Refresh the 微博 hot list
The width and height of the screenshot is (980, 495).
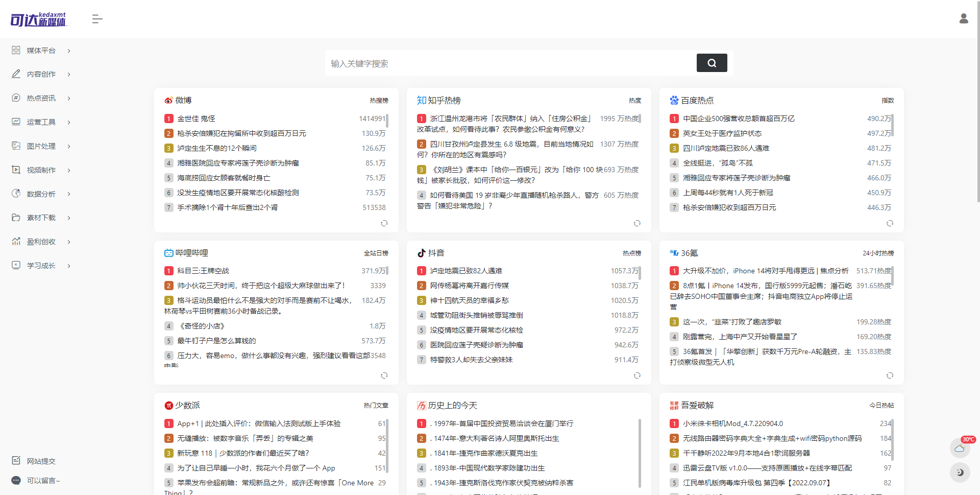(x=384, y=223)
